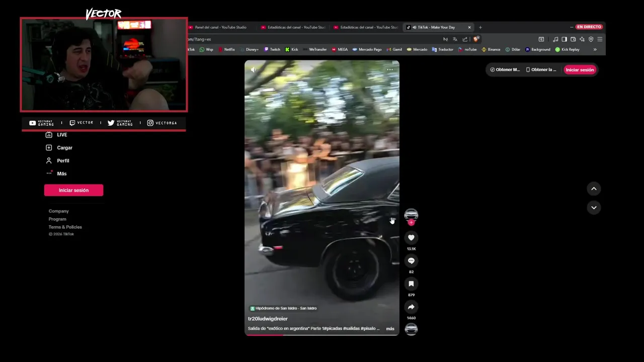The image size is (644, 362).
Task: Open the LIVE section in sidebar
Action: tap(56, 135)
